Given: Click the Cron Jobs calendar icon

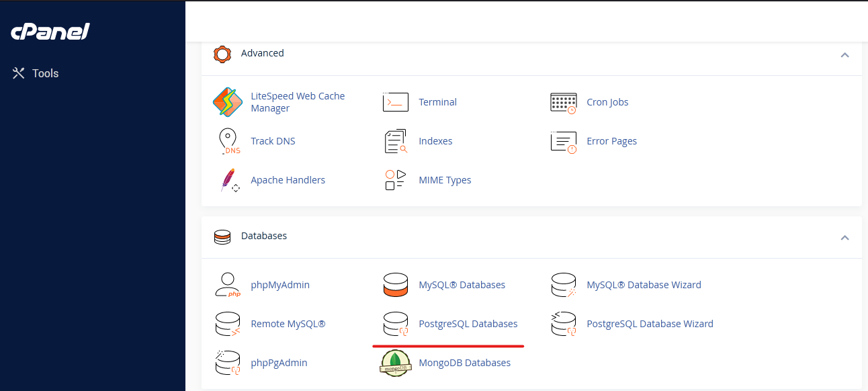Looking at the screenshot, I should click(x=563, y=102).
